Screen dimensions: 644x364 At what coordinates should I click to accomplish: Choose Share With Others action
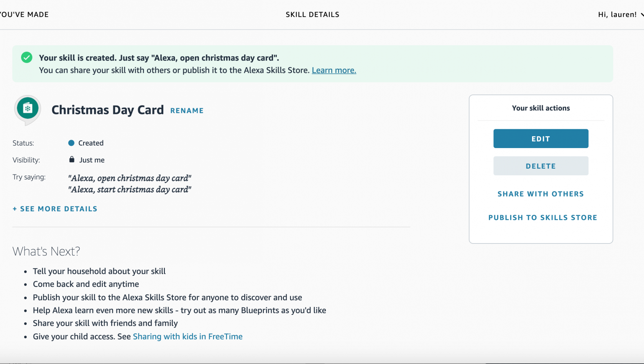point(540,194)
